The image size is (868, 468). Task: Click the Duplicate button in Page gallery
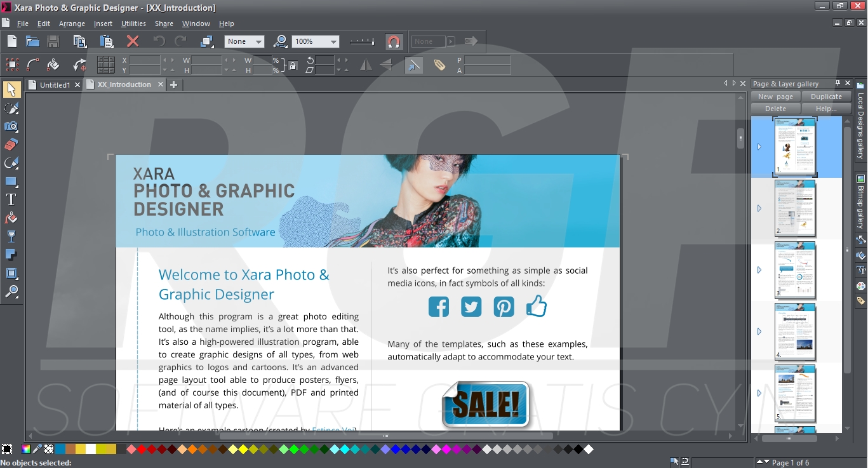[x=826, y=97]
